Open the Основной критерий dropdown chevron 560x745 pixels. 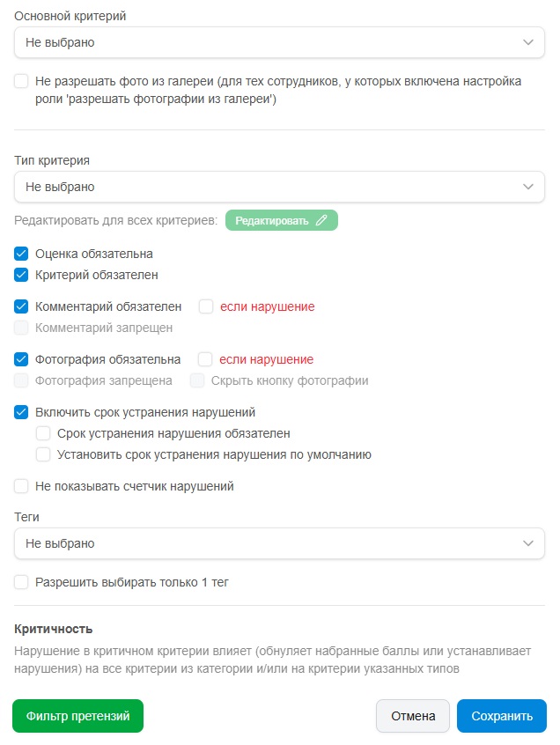tap(527, 43)
